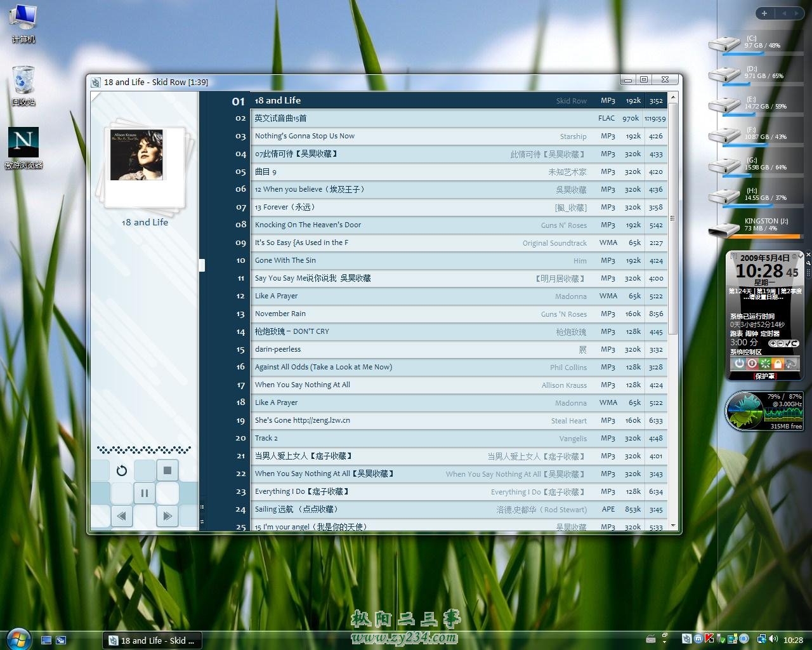Select She's Gone track row
Image resolution: width=812 pixels, height=650 pixels.
tap(459, 420)
